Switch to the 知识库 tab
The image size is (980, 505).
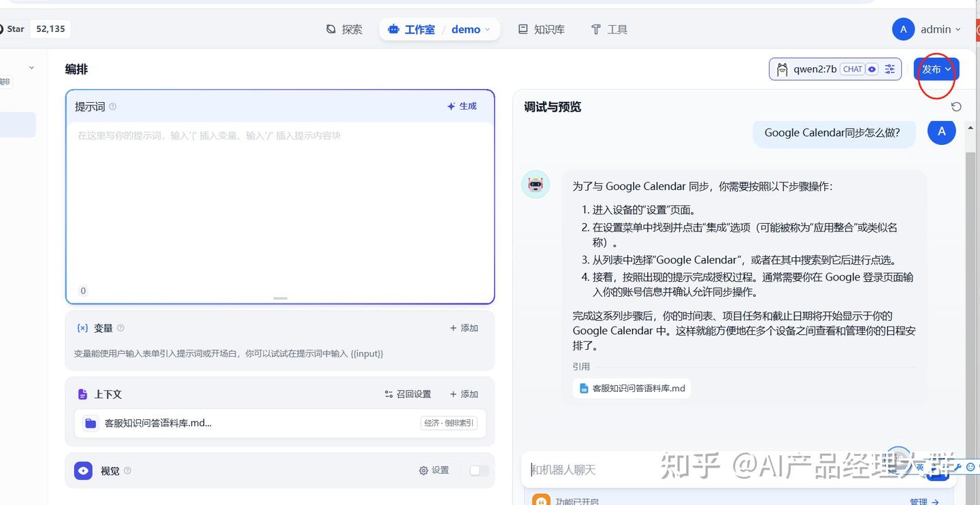click(542, 29)
